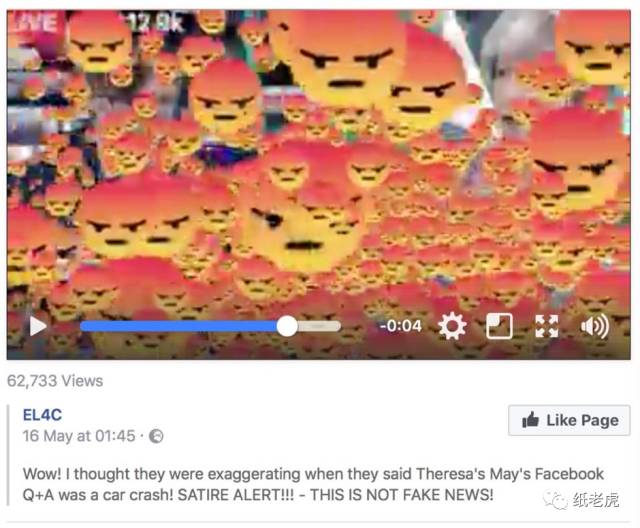Click the public globe privacy icon
The width and height of the screenshot is (640, 528).
(156, 436)
